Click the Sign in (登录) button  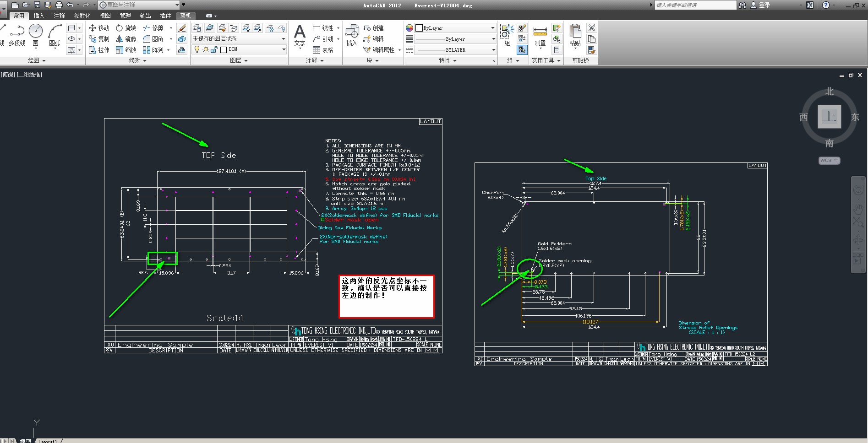(761, 5)
